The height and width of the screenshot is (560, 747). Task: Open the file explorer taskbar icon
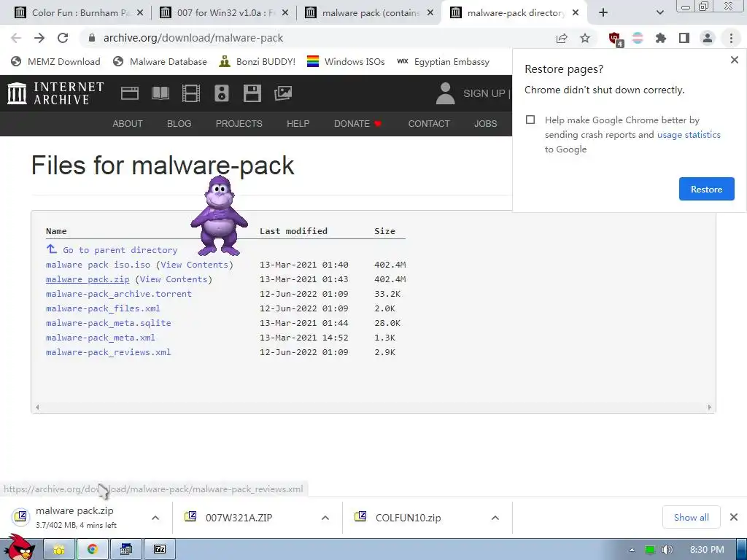(x=58, y=550)
